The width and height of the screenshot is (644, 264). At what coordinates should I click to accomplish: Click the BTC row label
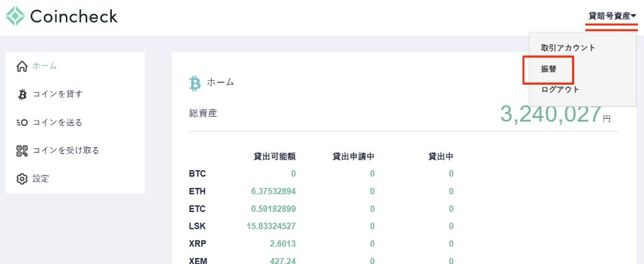198,174
